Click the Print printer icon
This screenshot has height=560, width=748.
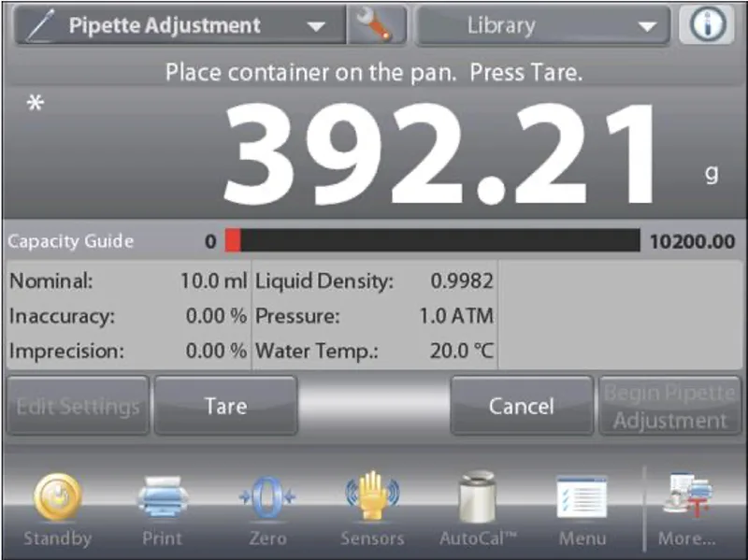[x=163, y=499]
